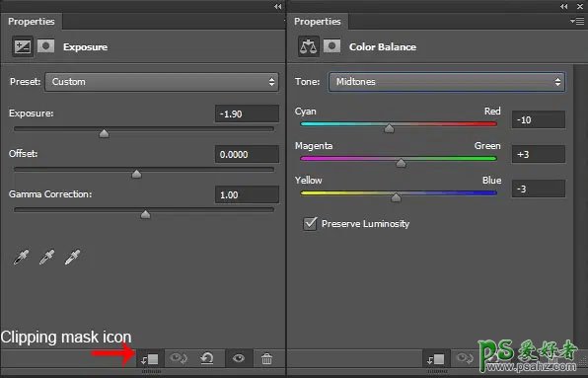The image size is (588, 378).
Task: Delete the Exposure adjustment layer
Action: 266,359
